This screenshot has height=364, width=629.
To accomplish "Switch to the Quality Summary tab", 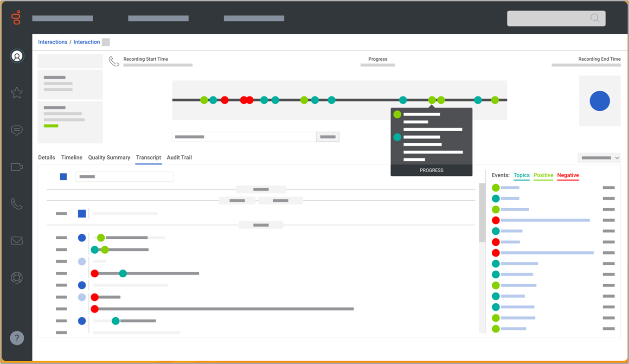I will click(109, 158).
